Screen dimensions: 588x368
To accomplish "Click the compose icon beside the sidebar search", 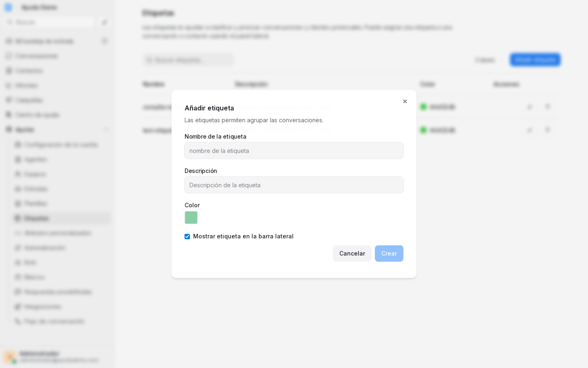I will [x=105, y=22].
